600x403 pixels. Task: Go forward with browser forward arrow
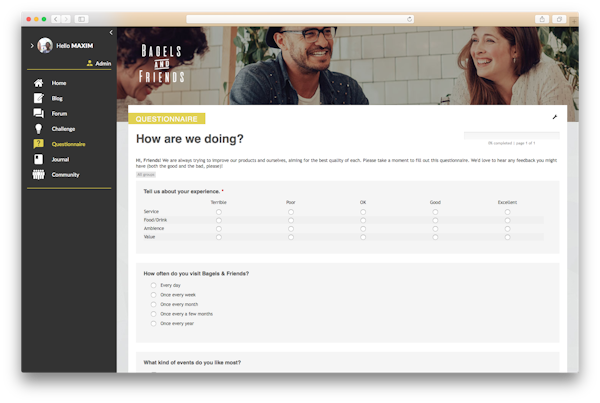click(66, 19)
